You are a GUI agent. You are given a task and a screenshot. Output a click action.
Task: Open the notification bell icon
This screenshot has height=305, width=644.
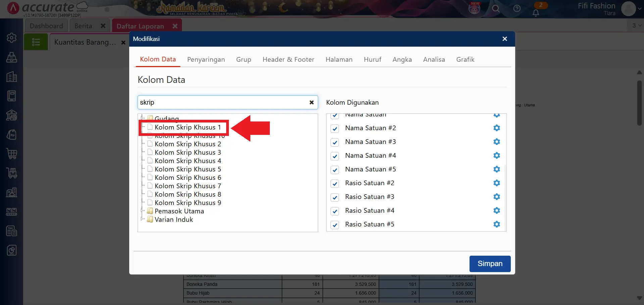(x=536, y=13)
